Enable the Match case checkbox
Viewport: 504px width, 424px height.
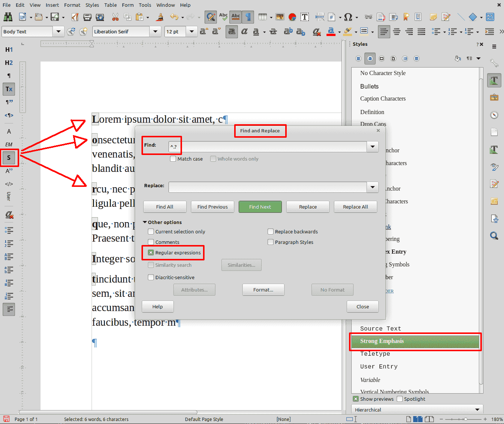pos(173,159)
